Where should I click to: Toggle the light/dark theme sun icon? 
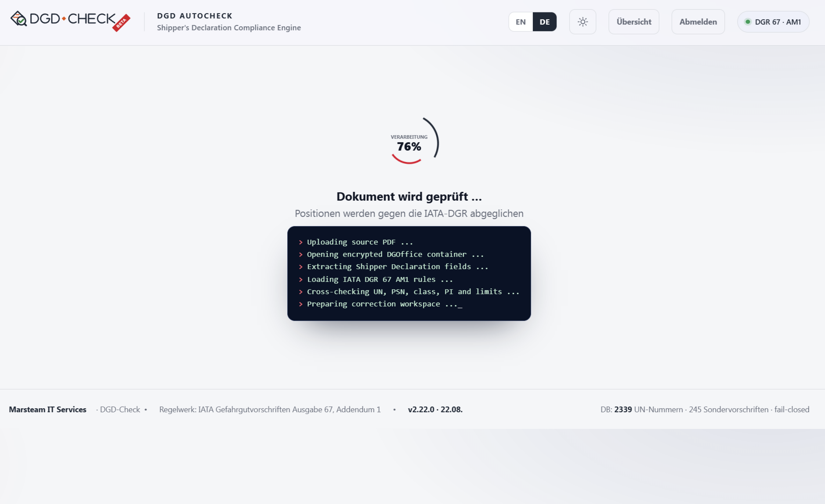(583, 22)
